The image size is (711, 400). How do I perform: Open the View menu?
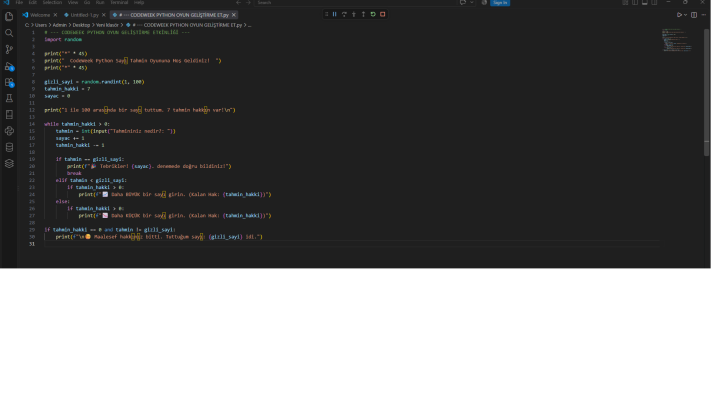tap(73, 3)
